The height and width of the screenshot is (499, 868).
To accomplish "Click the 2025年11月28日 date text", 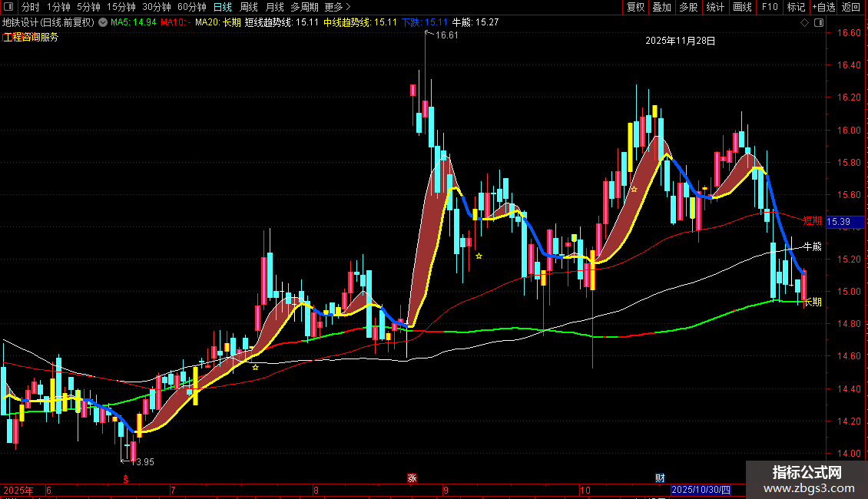I will pos(681,41).
